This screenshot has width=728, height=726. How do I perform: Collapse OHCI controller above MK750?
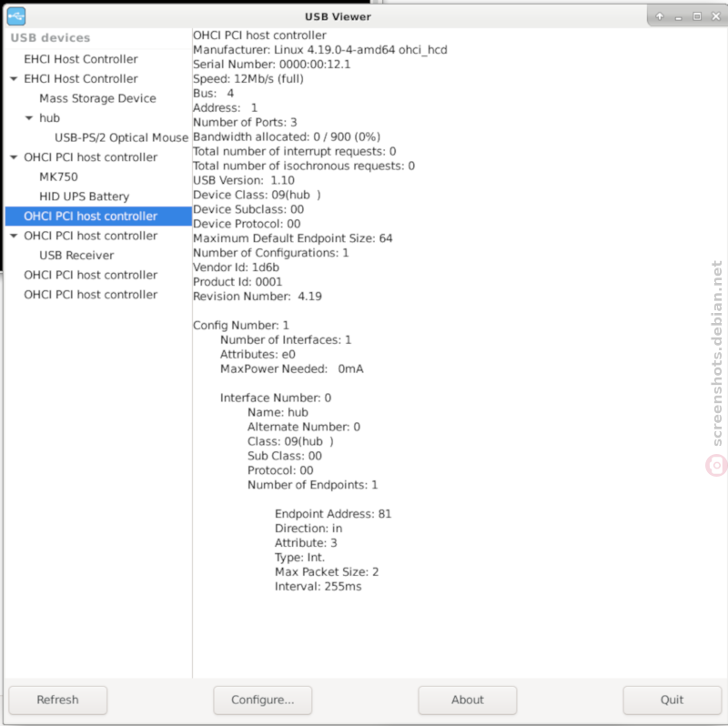point(14,157)
